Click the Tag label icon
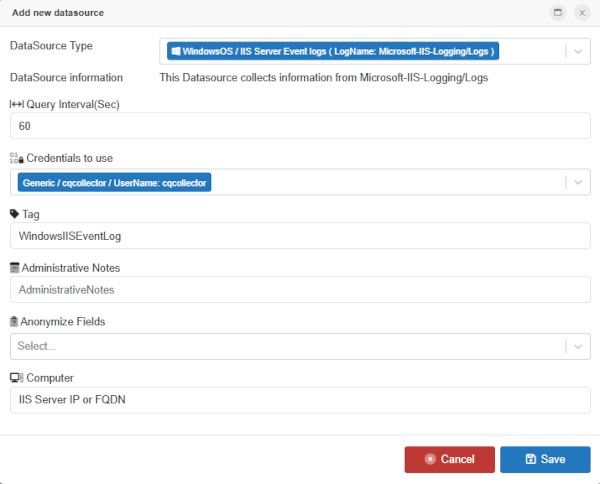The height and width of the screenshot is (484, 600). [15, 214]
